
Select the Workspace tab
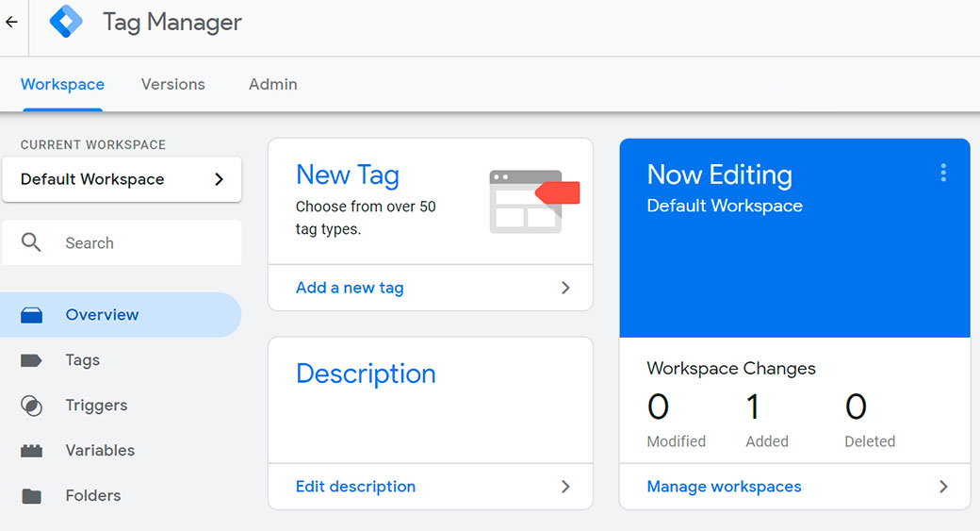62,84
